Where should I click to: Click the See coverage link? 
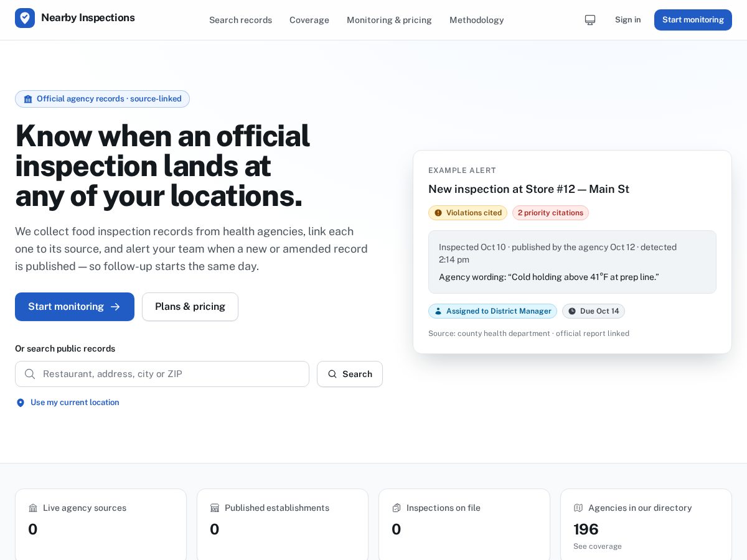click(x=598, y=546)
